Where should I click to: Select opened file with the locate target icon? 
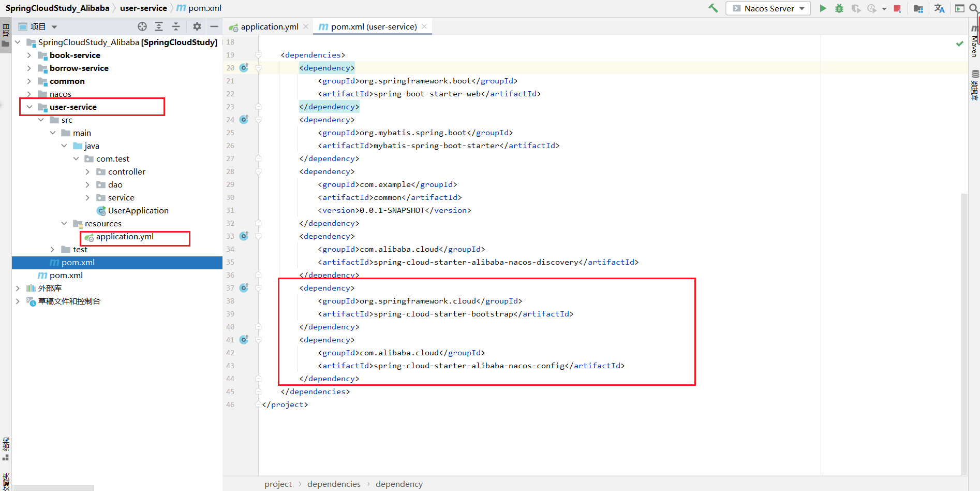142,26
